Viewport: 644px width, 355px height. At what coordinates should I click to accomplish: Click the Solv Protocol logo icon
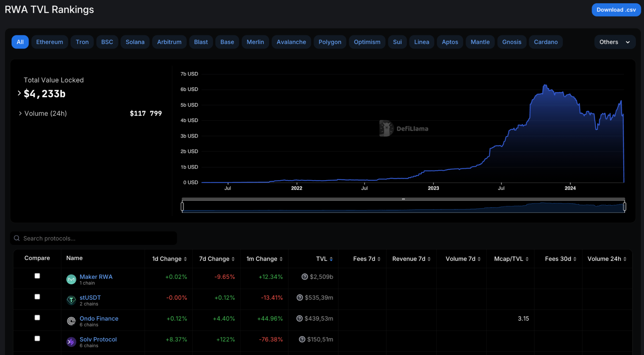pos(71,342)
